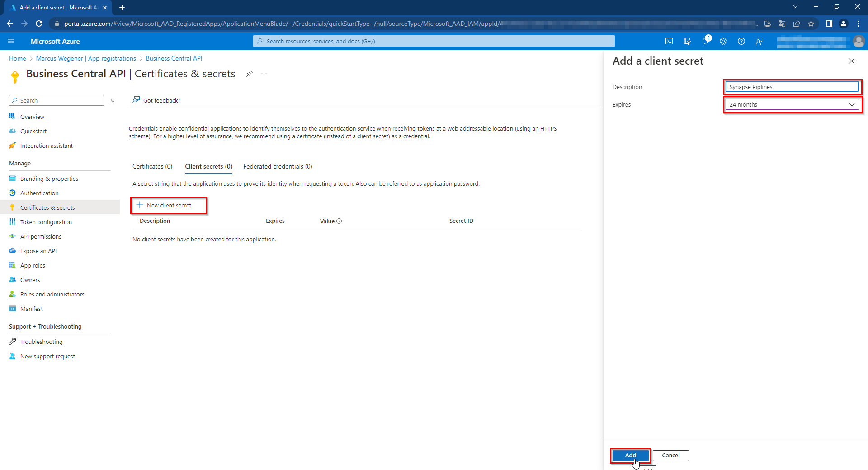This screenshot has width=868, height=470.
Task: Expand the Expires 24 months dropdown
Action: click(x=792, y=104)
